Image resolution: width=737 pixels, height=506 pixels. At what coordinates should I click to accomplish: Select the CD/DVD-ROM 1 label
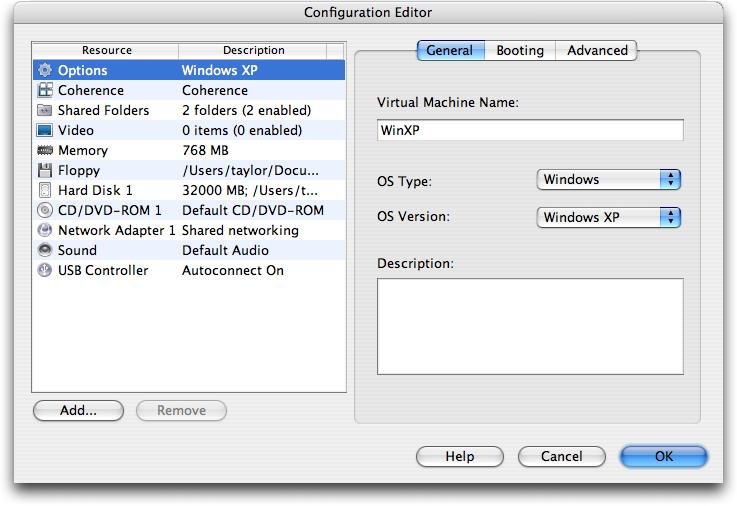(x=110, y=210)
